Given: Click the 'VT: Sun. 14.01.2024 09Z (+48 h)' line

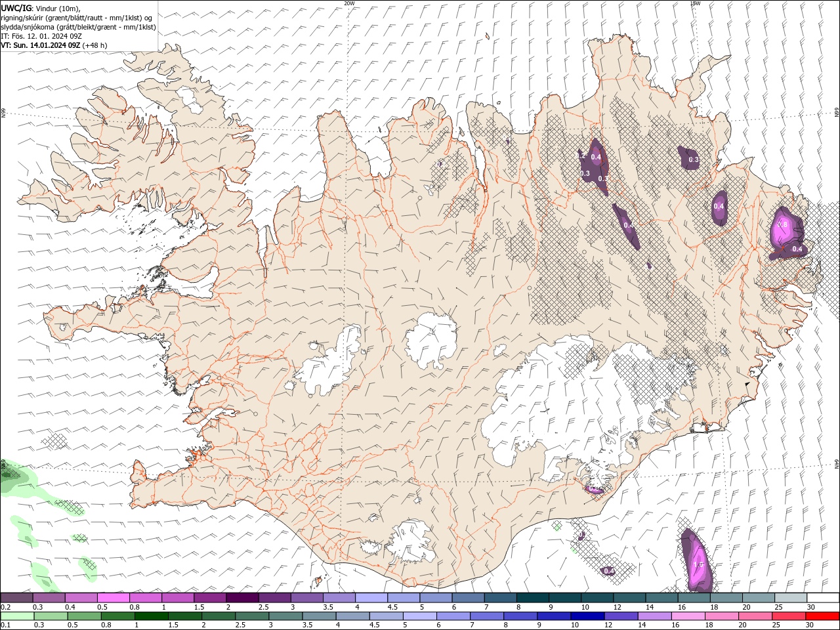Looking at the screenshot, I should pos(54,45).
